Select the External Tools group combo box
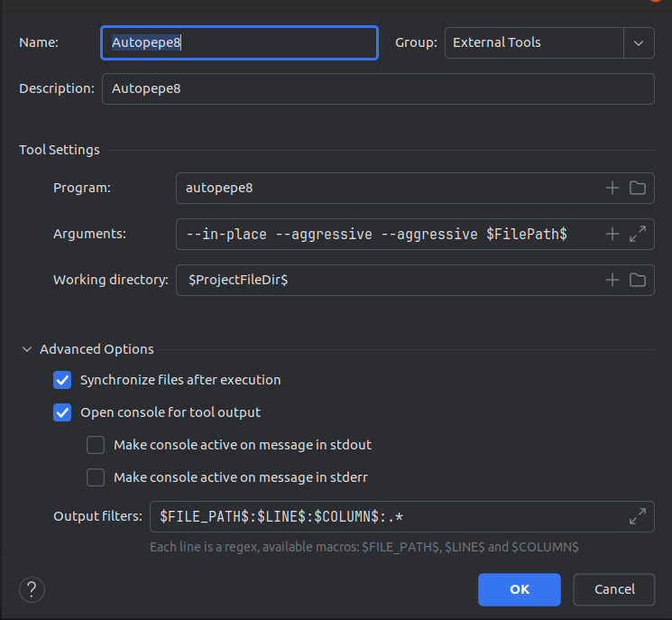This screenshot has height=620, width=672. click(549, 43)
